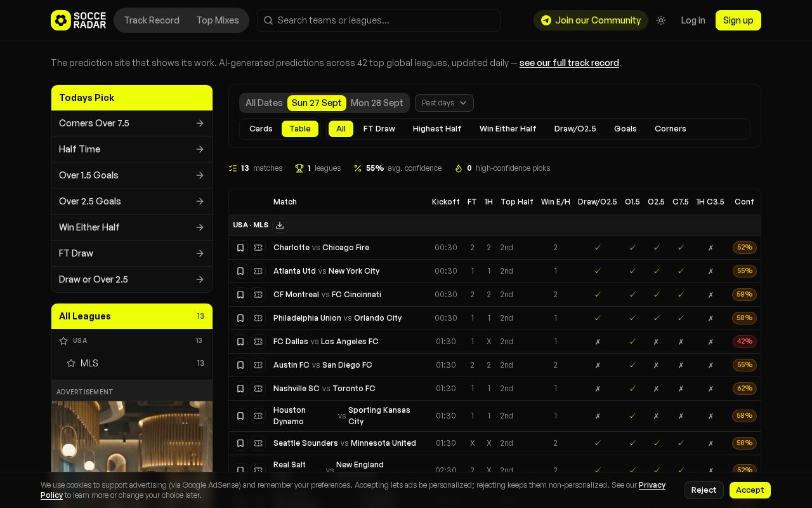
Task: Bookmark FC Dallas vs Los Angeles FC
Action: pyautogui.click(x=240, y=342)
